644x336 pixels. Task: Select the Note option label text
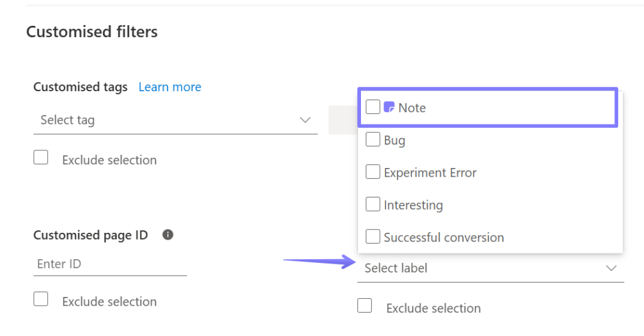[412, 108]
